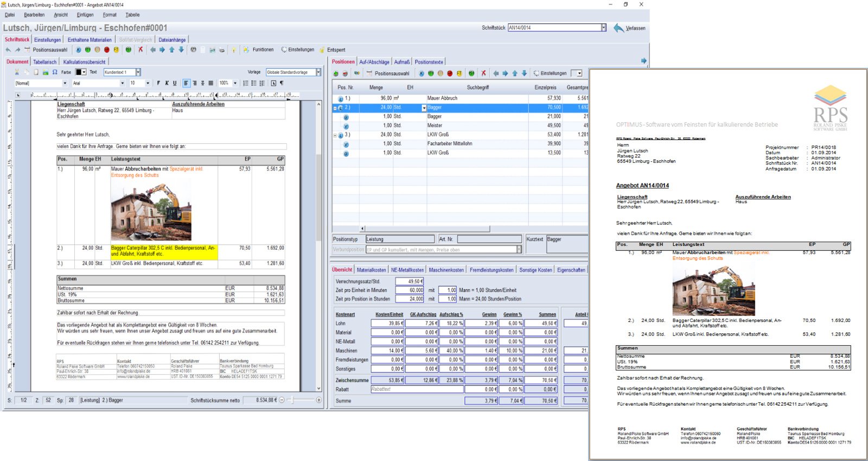Click the scissors cut icon
The image size is (868, 461).
(17, 72)
